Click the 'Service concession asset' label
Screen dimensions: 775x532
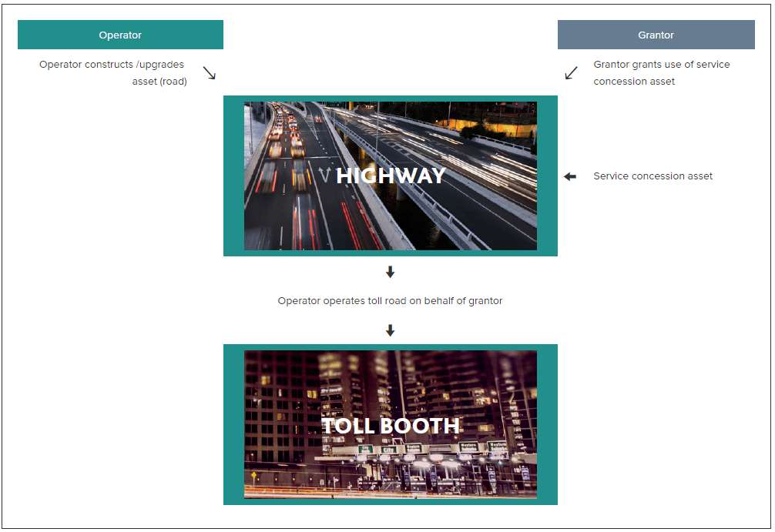click(x=653, y=176)
